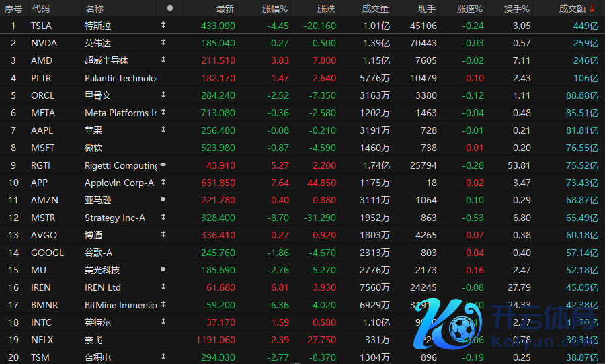Sort stocks by 换手% column header
The image size is (605, 364).
517,9
